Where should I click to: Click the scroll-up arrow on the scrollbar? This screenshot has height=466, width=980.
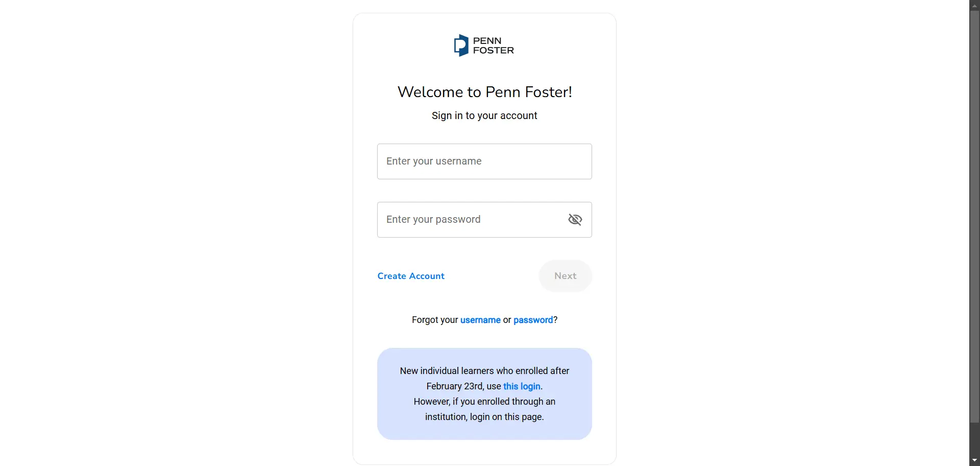[974, 5]
